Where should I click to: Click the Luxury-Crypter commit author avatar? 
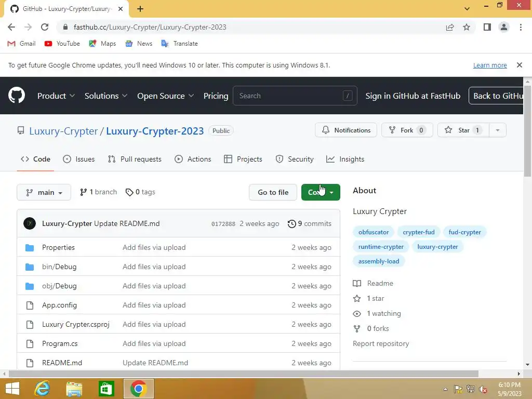(x=30, y=223)
